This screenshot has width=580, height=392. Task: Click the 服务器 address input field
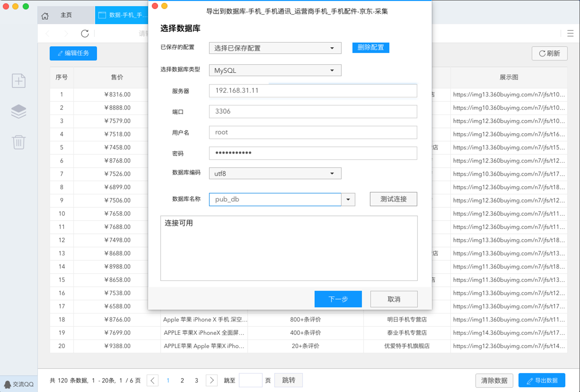pyautogui.click(x=313, y=91)
